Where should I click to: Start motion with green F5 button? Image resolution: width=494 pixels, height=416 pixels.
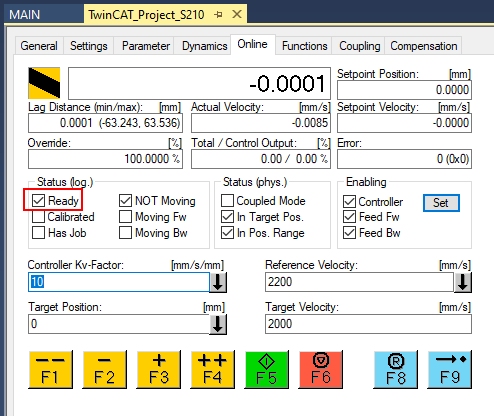(267, 369)
